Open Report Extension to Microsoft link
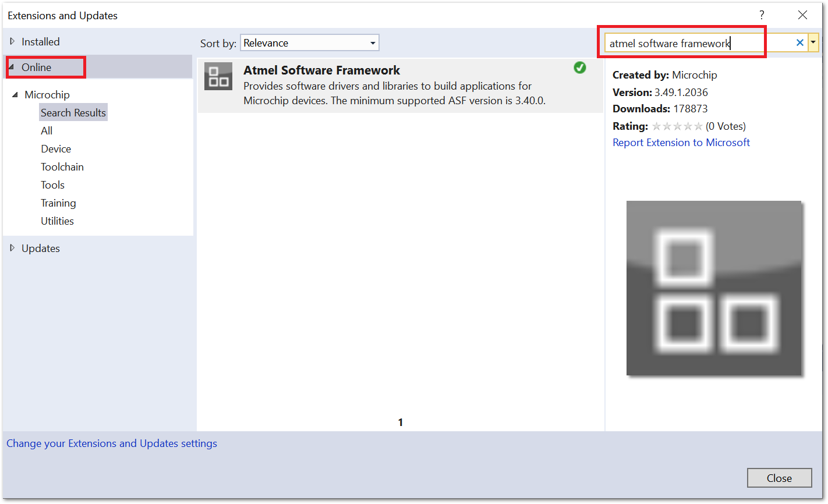The height and width of the screenshot is (504, 828). [x=681, y=143]
